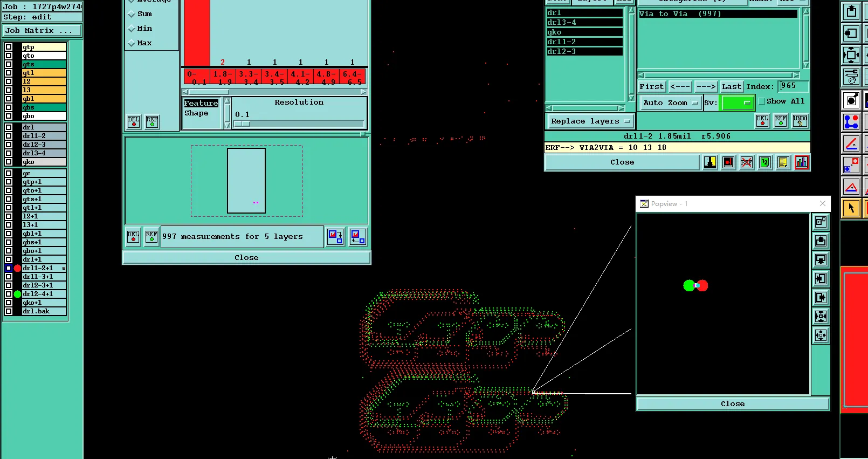Click the Popview zoom out arrows icon
The height and width of the screenshot is (459, 868).
(x=821, y=335)
